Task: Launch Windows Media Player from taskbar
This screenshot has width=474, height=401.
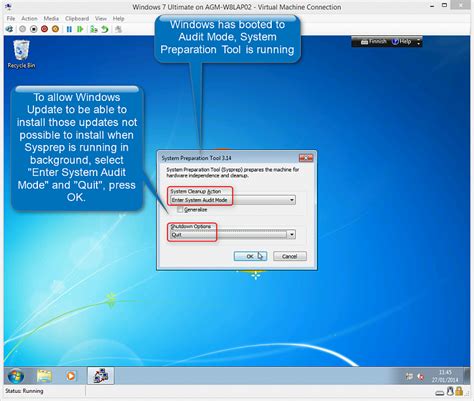Action: point(70,376)
